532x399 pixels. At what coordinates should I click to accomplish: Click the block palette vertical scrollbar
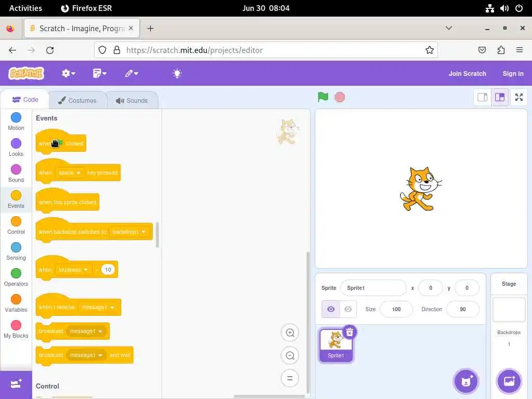coord(157,235)
